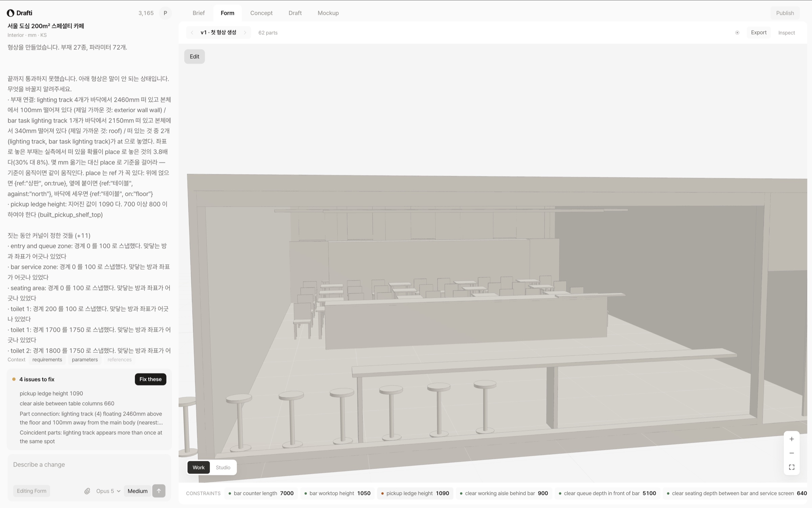Viewport: 812px width, 508px height.
Task: Toggle the requirements context chip
Action: pyautogui.click(x=47, y=360)
